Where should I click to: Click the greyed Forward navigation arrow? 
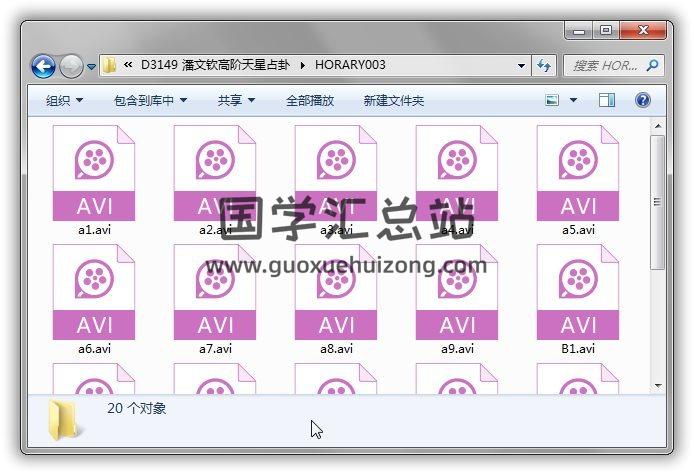[x=71, y=66]
